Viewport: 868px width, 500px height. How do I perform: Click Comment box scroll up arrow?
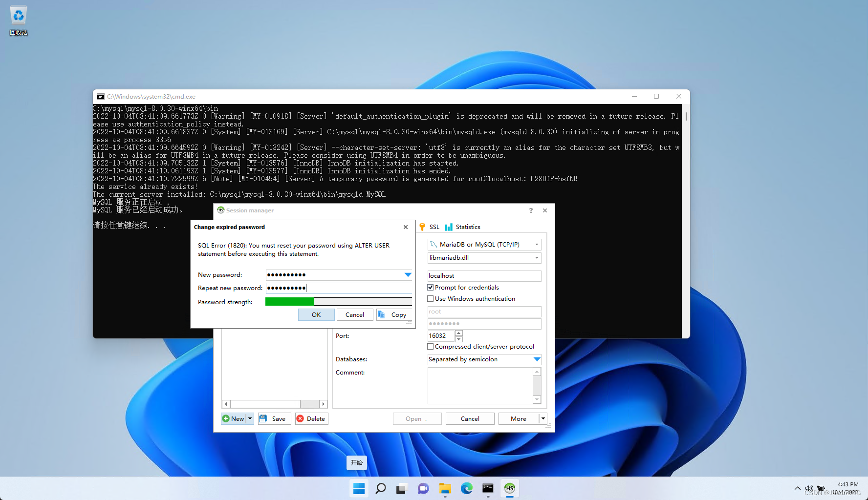click(x=537, y=372)
